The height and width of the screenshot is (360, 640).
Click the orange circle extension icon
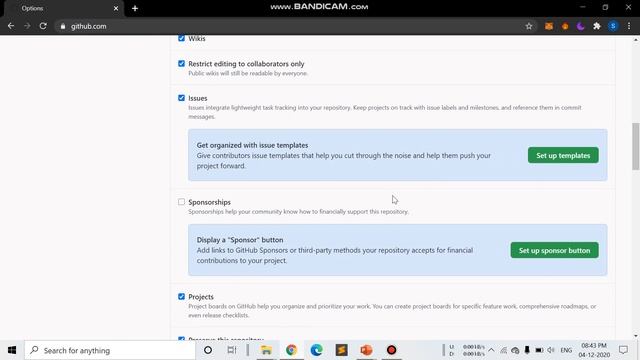click(565, 26)
